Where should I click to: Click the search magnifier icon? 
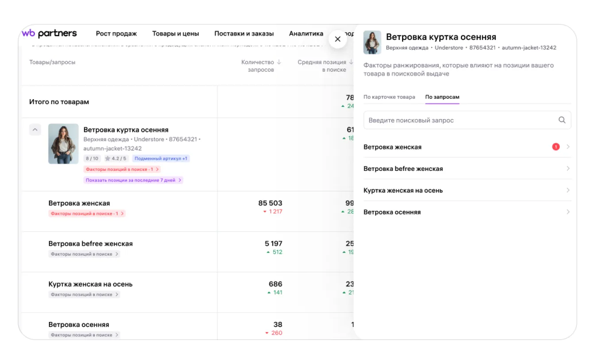(x=562, y=120)
